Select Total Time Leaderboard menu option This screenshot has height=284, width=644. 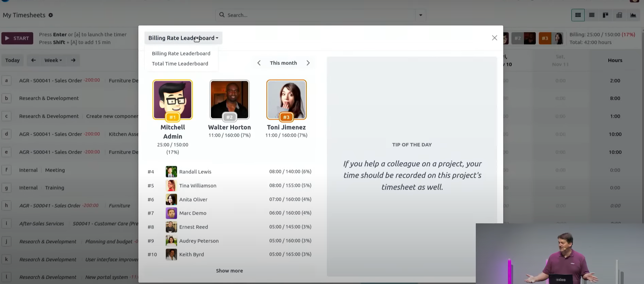180,64
